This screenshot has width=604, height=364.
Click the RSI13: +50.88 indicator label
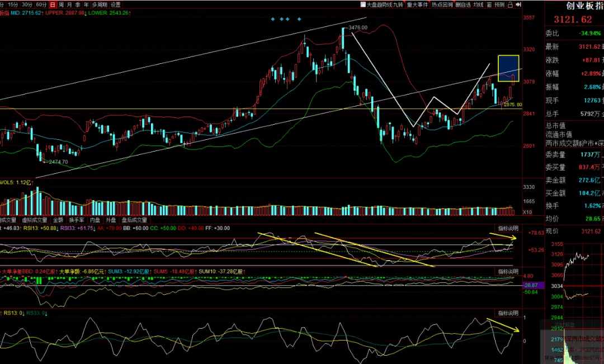(x=41, y=229)
